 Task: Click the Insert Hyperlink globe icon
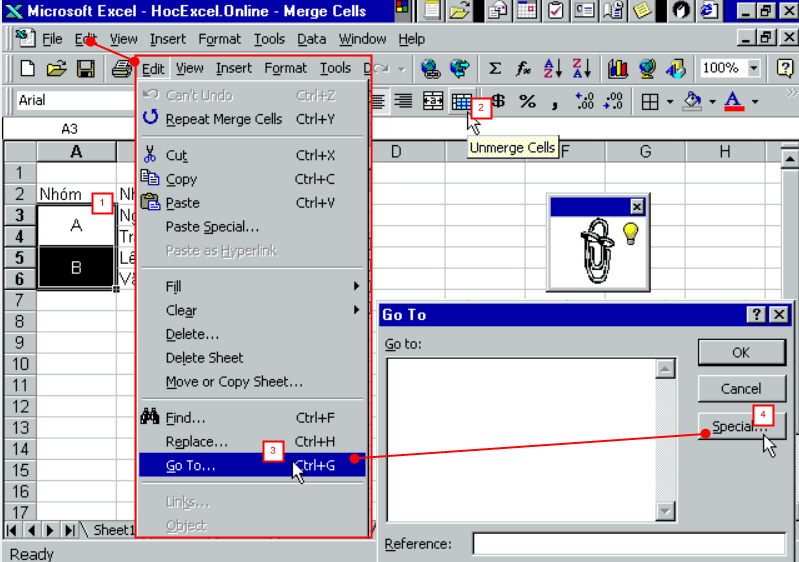[x=431, y=68]
